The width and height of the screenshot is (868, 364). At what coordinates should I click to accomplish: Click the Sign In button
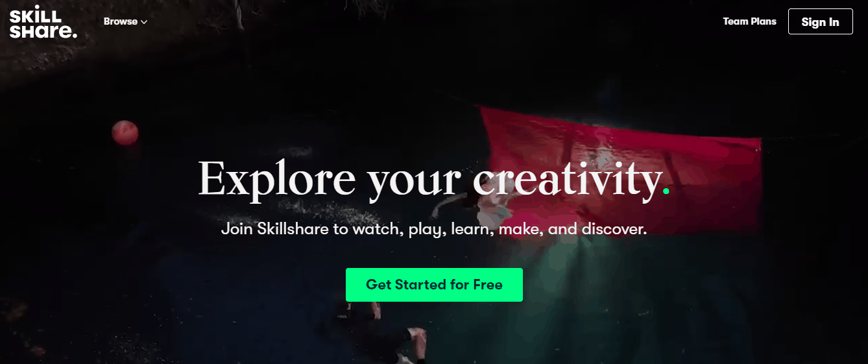coord(820,21)
